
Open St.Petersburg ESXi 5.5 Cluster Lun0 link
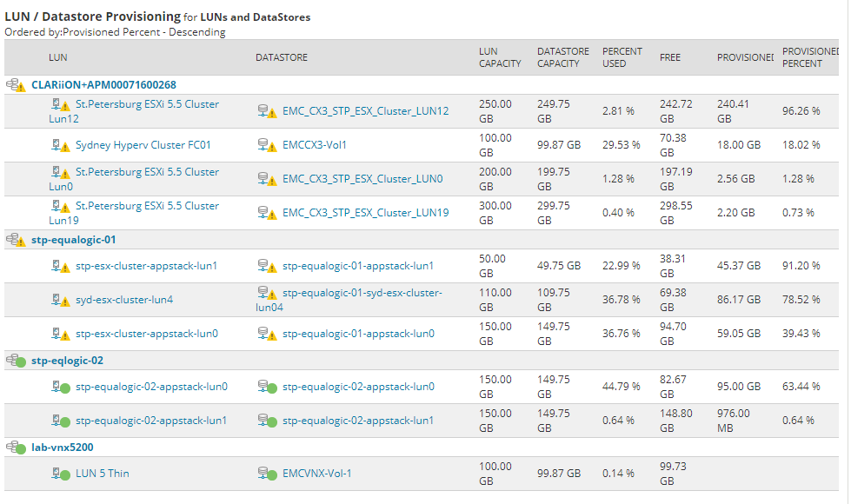pos(134,179)
